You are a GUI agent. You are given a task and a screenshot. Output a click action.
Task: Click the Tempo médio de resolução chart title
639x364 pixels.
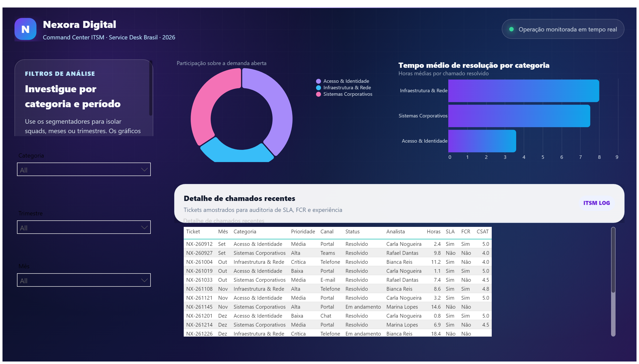pos(474,65)
